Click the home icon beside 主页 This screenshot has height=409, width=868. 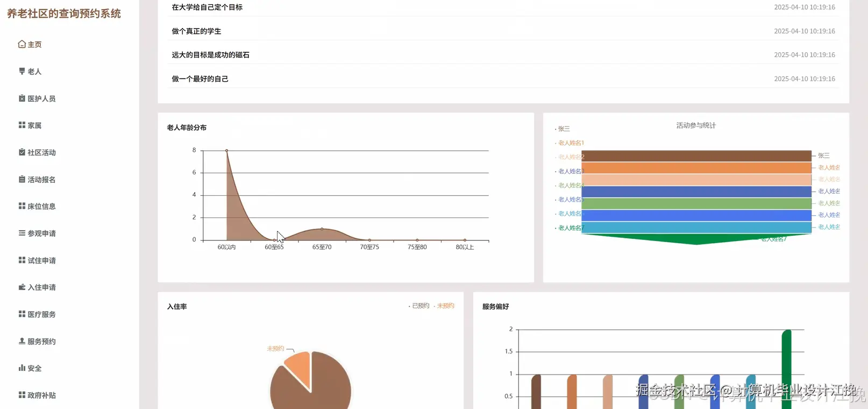pos(22,44)
